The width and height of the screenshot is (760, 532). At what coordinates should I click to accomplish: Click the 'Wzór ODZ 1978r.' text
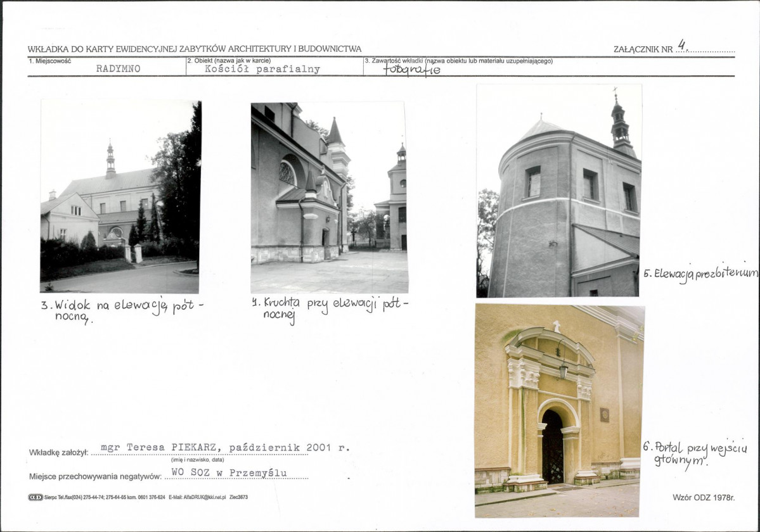click(704, 497)
